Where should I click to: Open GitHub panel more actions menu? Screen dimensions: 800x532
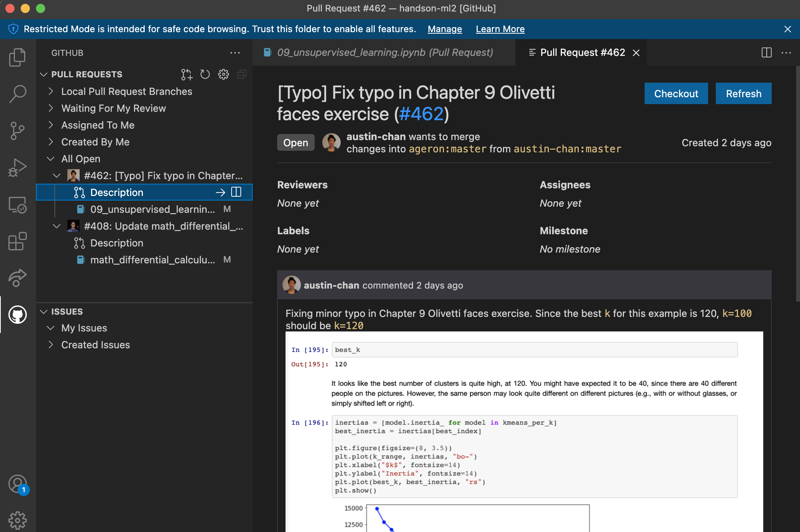pos(235,53)
